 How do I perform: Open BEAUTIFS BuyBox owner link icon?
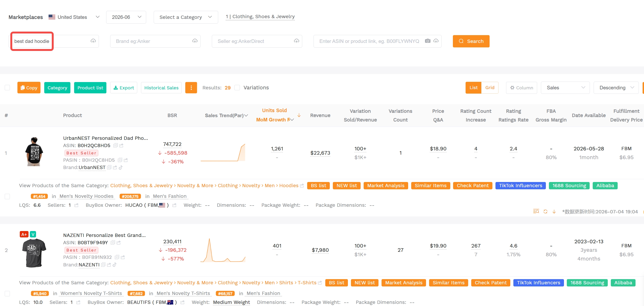click(x=182, y=302)
